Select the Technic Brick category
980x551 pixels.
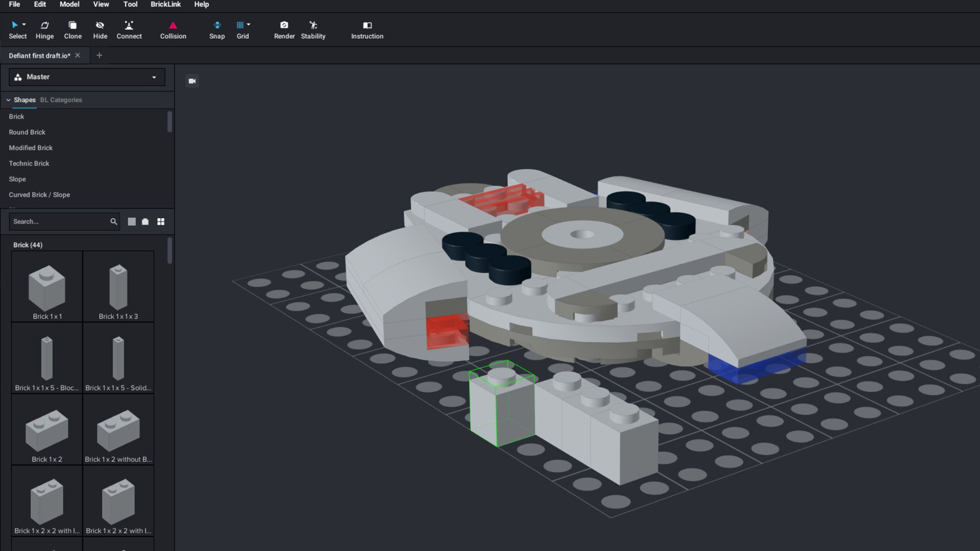pos(29,163)
